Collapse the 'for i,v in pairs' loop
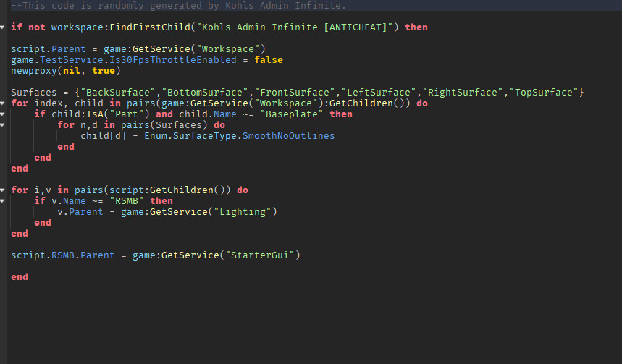Image resolution: width=622 pixels, height=364 pixels. (3, 190)
